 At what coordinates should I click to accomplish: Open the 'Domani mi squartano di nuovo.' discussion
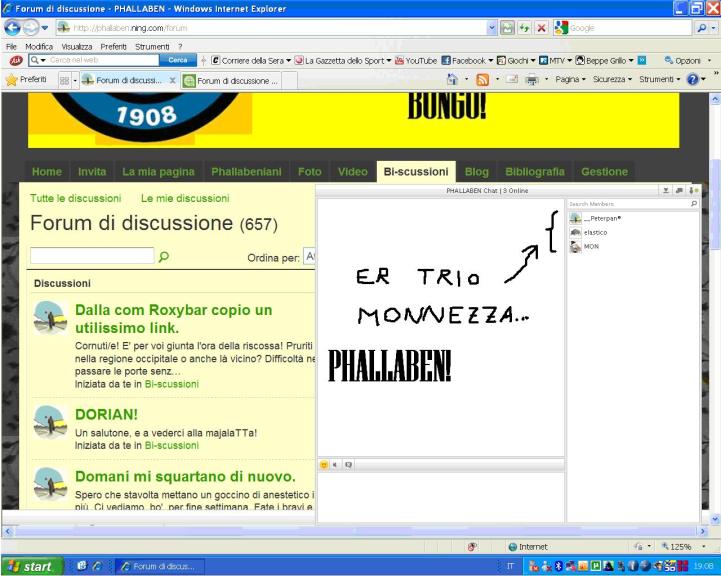point(185,476)
